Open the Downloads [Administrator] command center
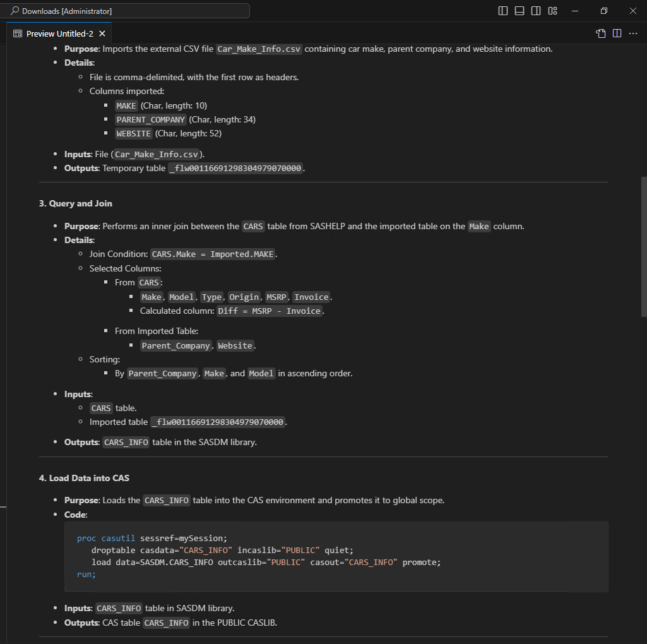 click(x=126, y=10)
